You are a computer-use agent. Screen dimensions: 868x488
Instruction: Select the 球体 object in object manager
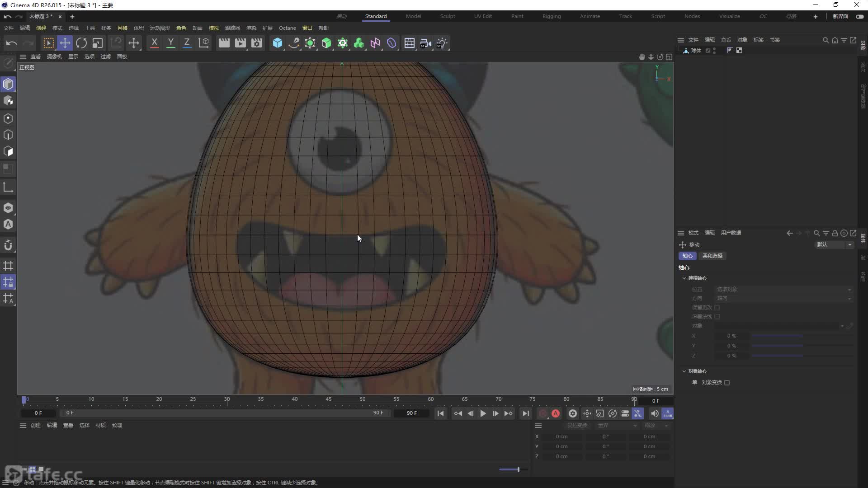(x=695, y=51)
